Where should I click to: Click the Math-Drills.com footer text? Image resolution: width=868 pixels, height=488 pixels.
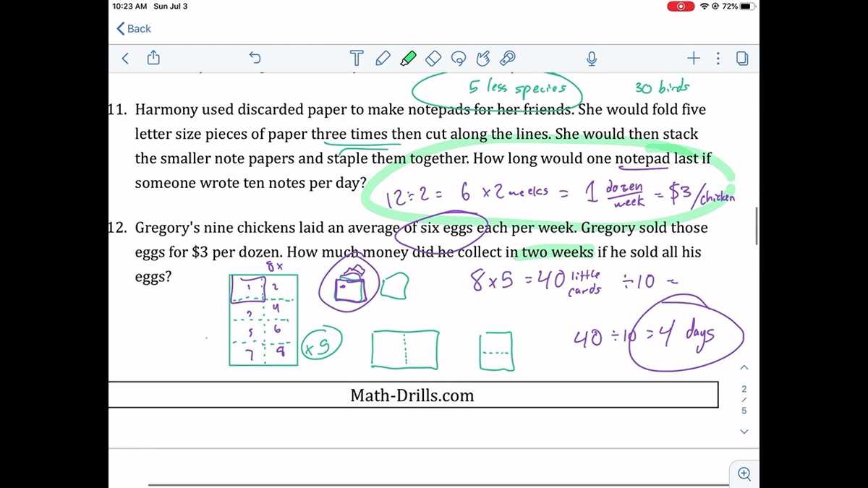412,395
